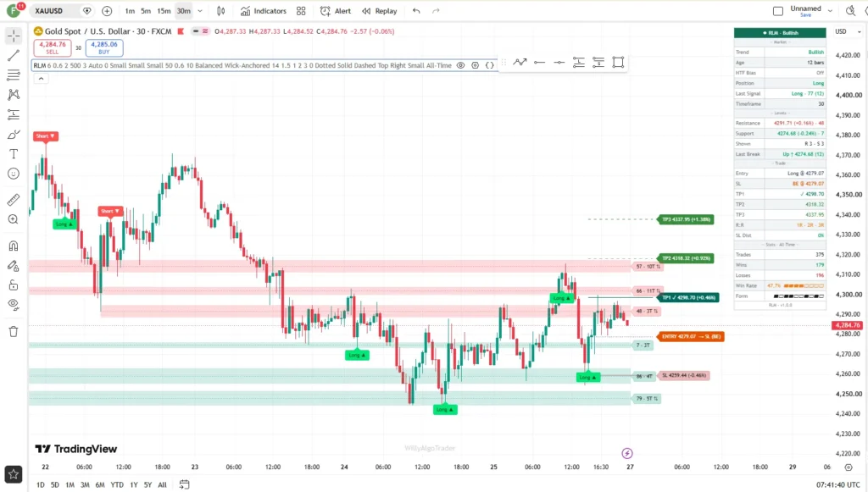Screen dimensions: 868x492
Task: Select the ruler measure tool
Action: (14, 200)
